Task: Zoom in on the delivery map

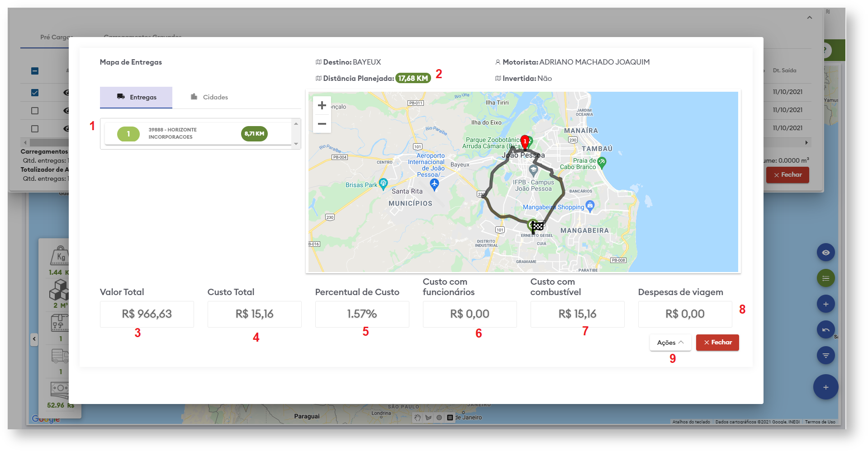Action: pyautogui.click(x=322, y=106)
